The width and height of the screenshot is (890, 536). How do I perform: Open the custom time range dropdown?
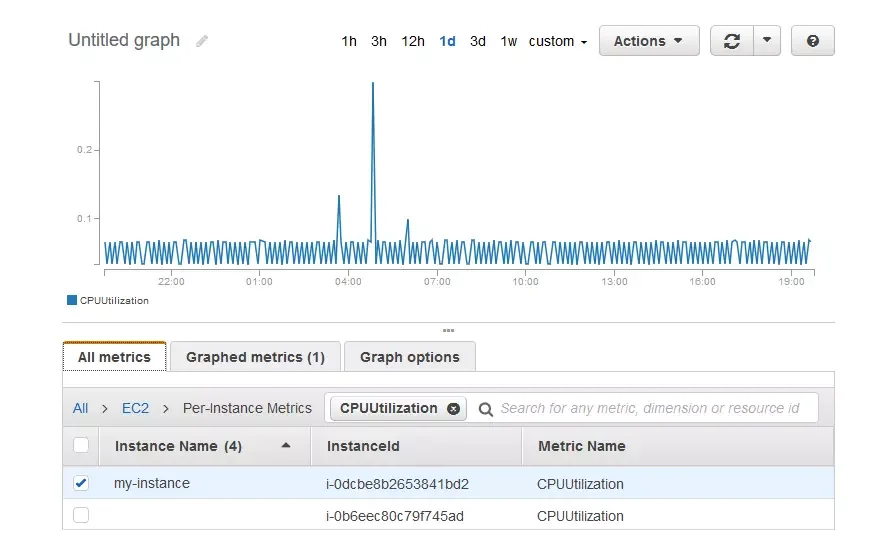pos(558,41)
